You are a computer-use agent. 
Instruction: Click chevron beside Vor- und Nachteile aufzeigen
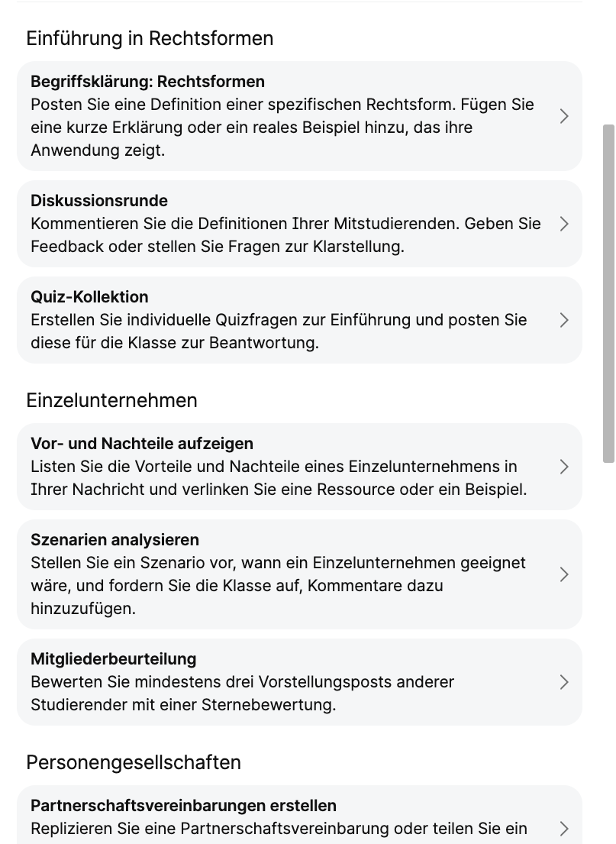point(564,467)
